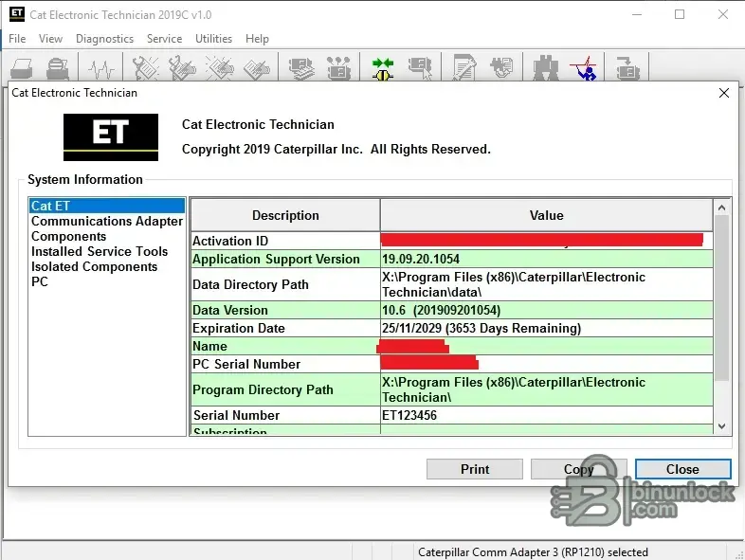Click the table scrollbar down arrow
Viewport: 745px width, 560px height.
(x=721, y=426)
